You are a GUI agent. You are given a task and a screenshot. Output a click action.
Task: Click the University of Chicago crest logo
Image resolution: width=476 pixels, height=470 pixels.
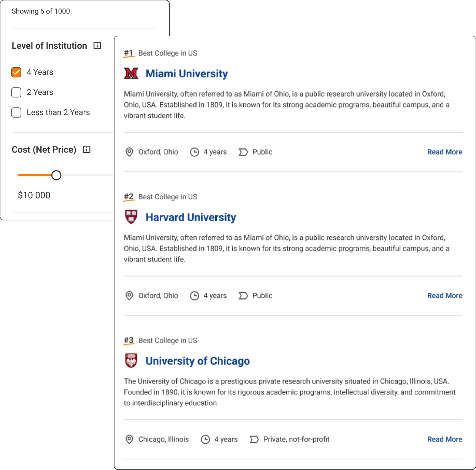coord(131,360)
